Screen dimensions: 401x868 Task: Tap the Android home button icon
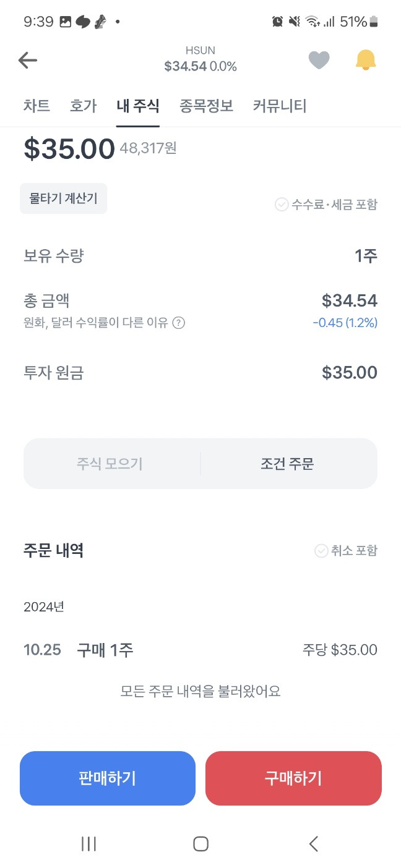click(200, 844)
